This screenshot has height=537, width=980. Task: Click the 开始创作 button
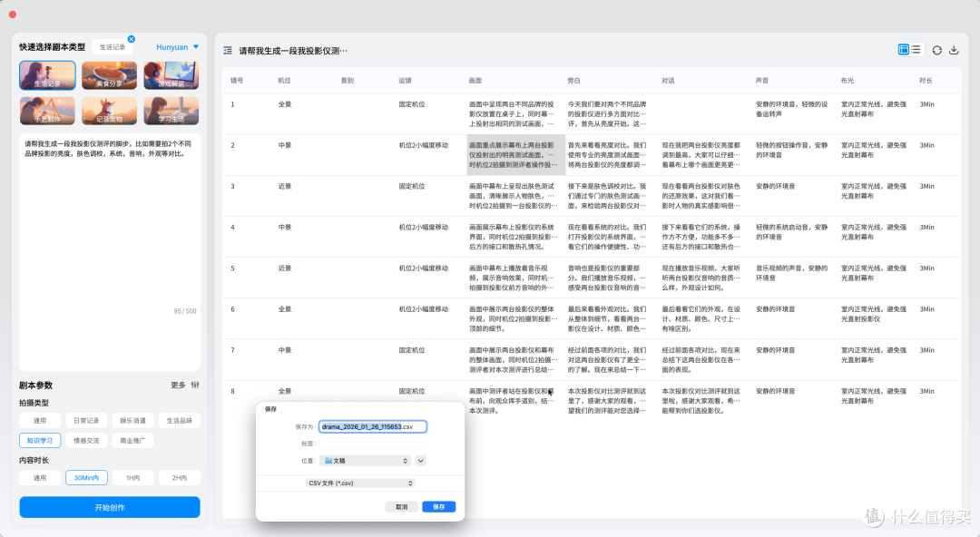[110, 508]
